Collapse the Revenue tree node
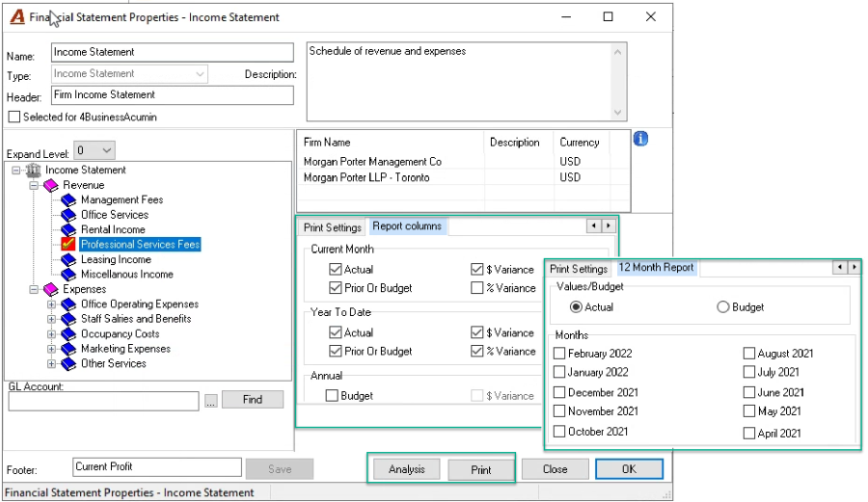Image resolution: width=868 pixels, height=502 pixels. 34,185
